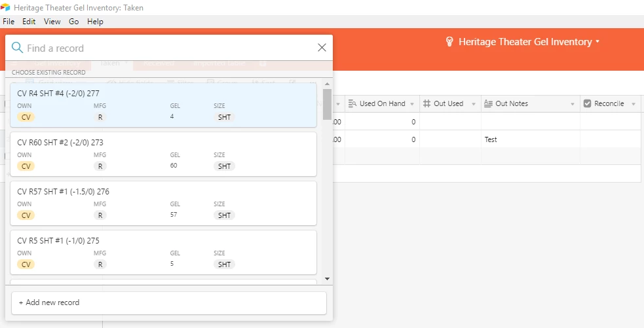This screenshot has width=644, height=328.
Task: Select record CV R4 SHT #4 (-2/0) 277
Action: [164, 105]
